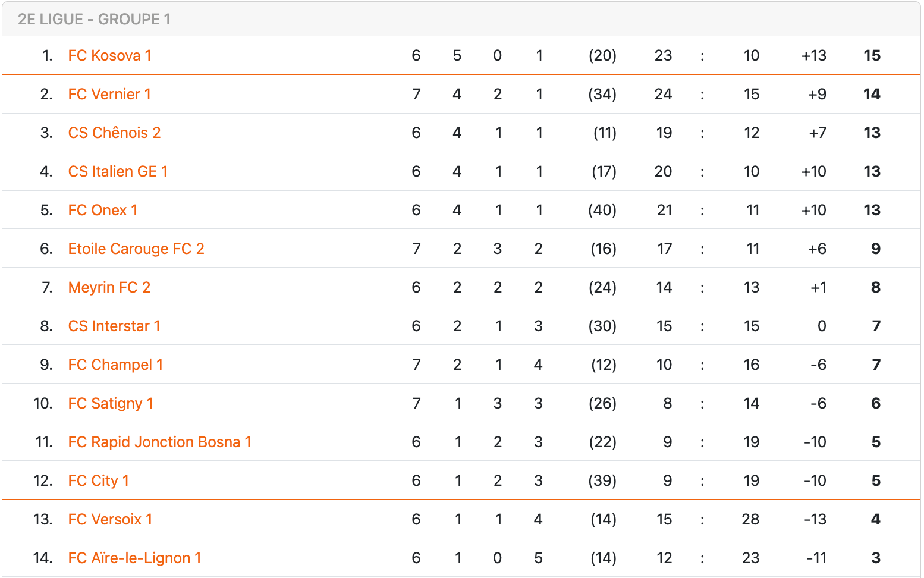Click the FC Vernier 1 team name

[109, 94]
